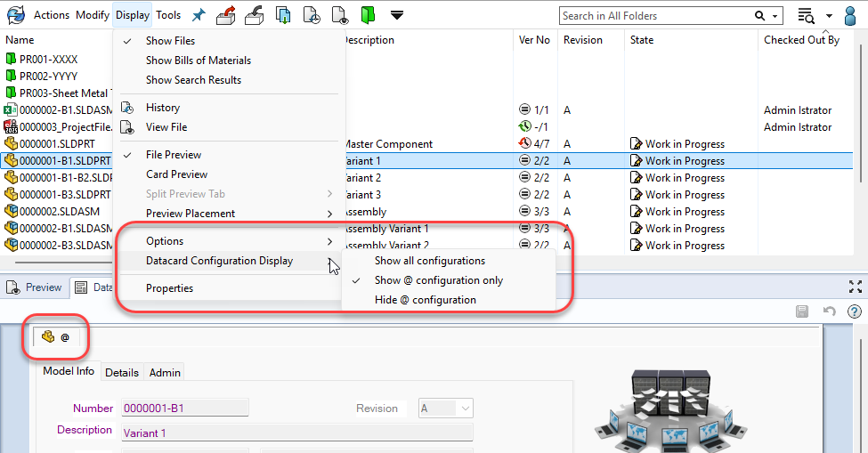Click the Check Out toolbar icon
The height and width of the screenshot is (453, 868).
tap(226, 15)
